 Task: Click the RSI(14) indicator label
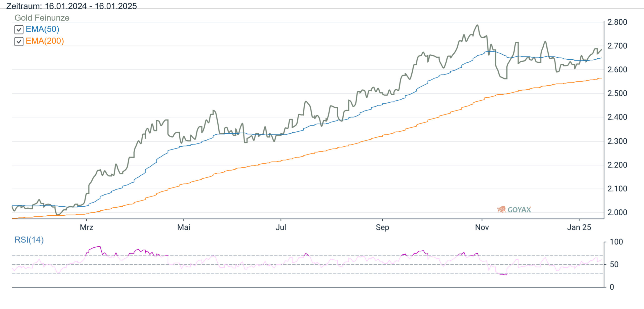[x=29, y=240]
